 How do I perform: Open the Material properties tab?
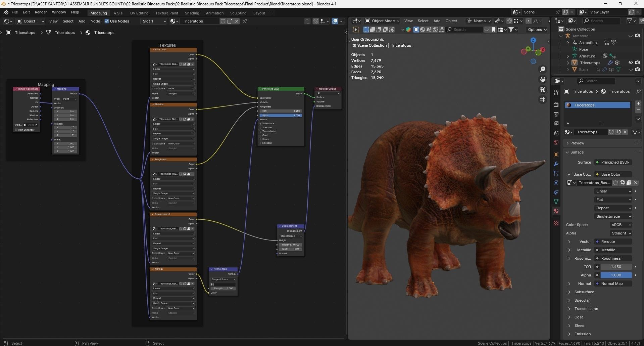(x=556, y=211)
